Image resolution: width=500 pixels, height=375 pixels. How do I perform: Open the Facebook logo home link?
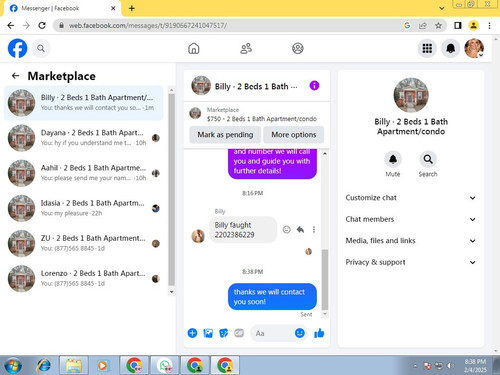[17, 48]
